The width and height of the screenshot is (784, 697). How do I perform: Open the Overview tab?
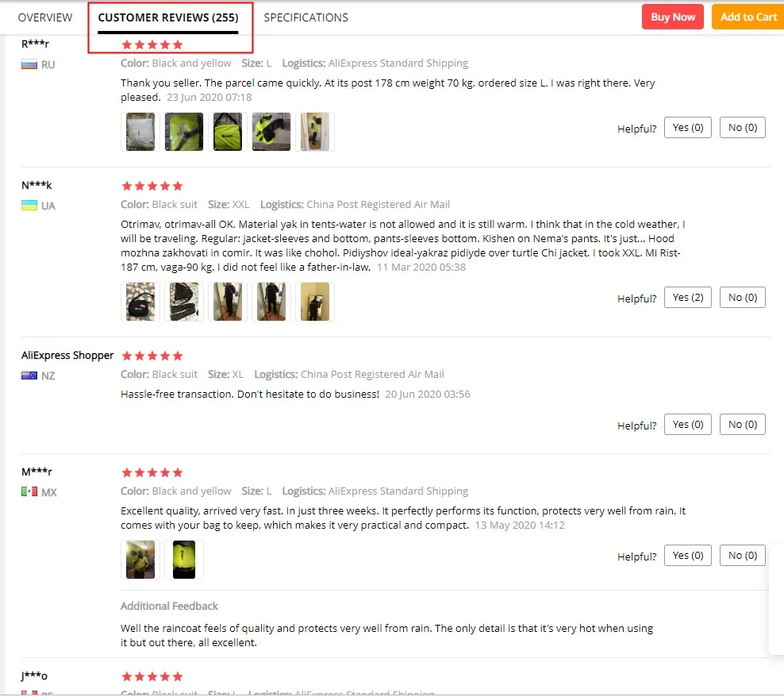[45, 17]
